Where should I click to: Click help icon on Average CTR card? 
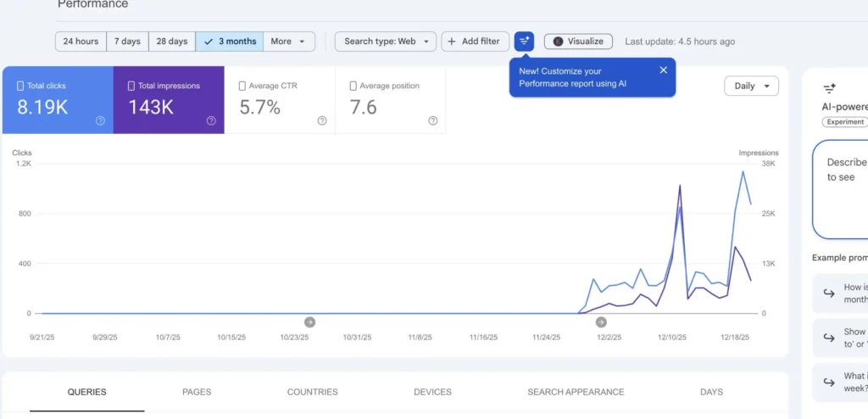click(322, 120)
